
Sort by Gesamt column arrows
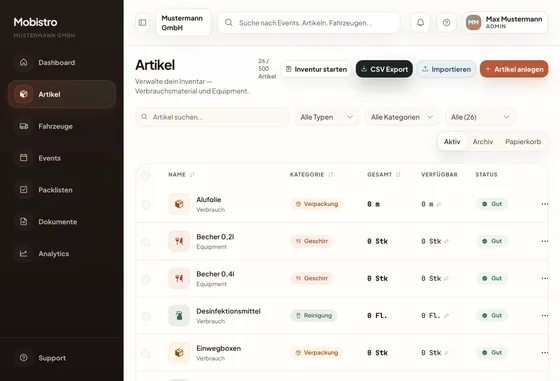coord(398,175)
